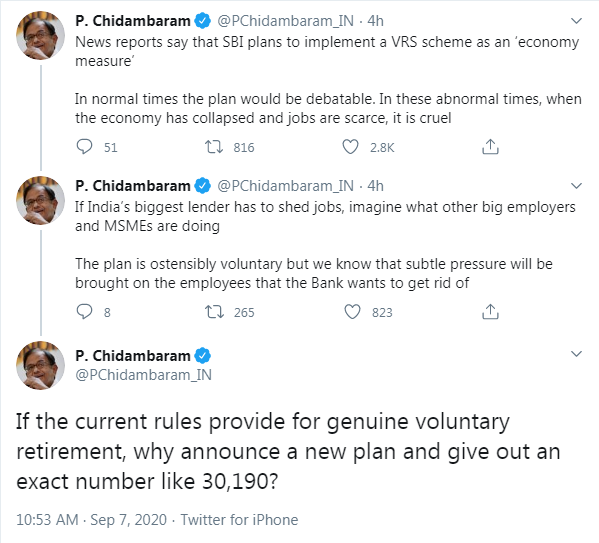Retweet the tweet with 816 retweets
The image size is (599, 543).
pyautogui.click(x=214, y=147)
